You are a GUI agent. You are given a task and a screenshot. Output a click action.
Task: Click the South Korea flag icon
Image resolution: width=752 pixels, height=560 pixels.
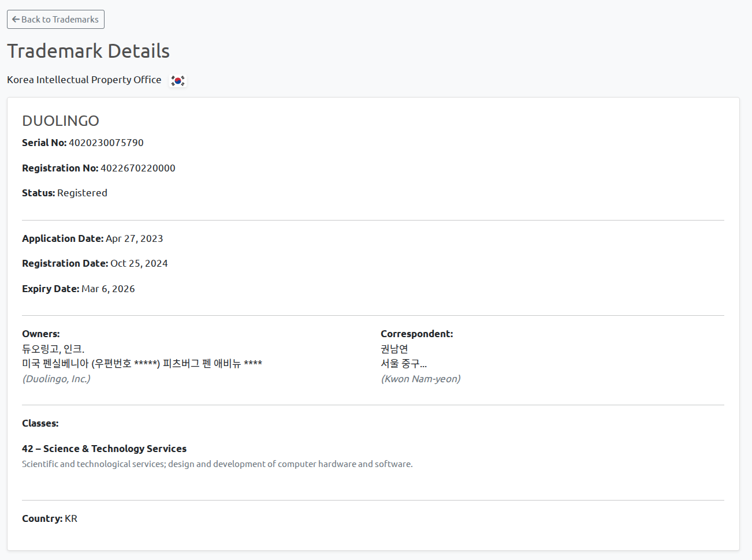pos(178,80)
